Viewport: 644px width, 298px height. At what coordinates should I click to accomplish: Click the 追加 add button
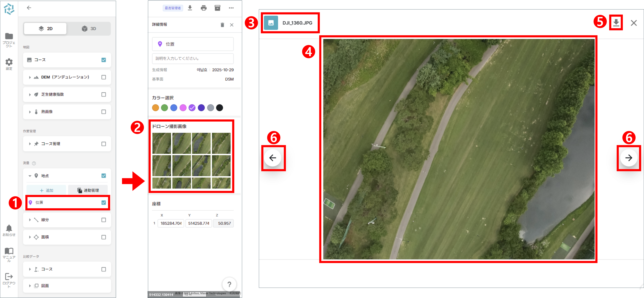[46, 190]
